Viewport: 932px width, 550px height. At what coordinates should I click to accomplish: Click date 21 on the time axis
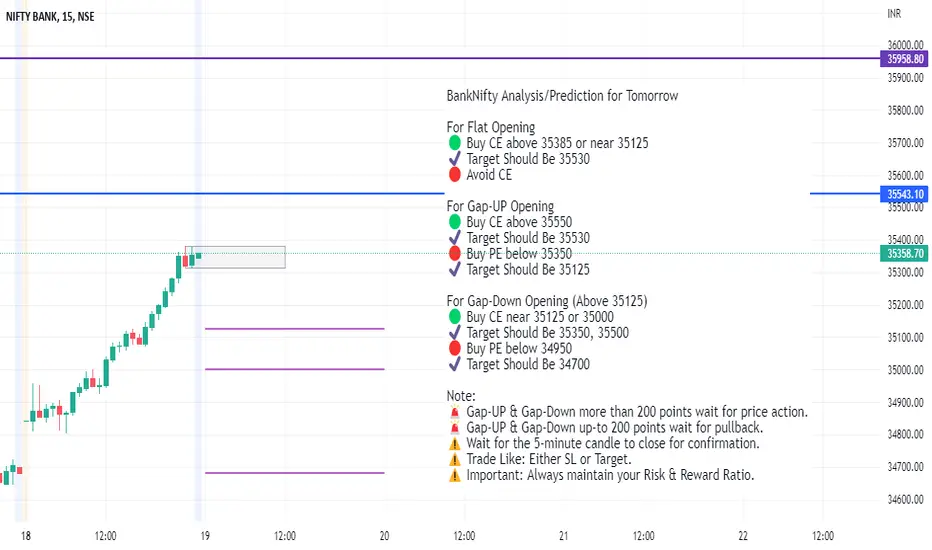tap(563, 536)
